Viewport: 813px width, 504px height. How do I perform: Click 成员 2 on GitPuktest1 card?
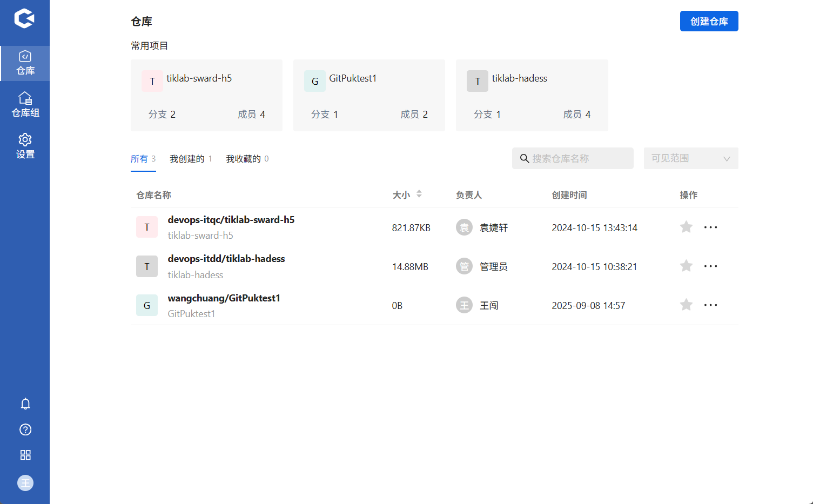click(x=414, y=115)
